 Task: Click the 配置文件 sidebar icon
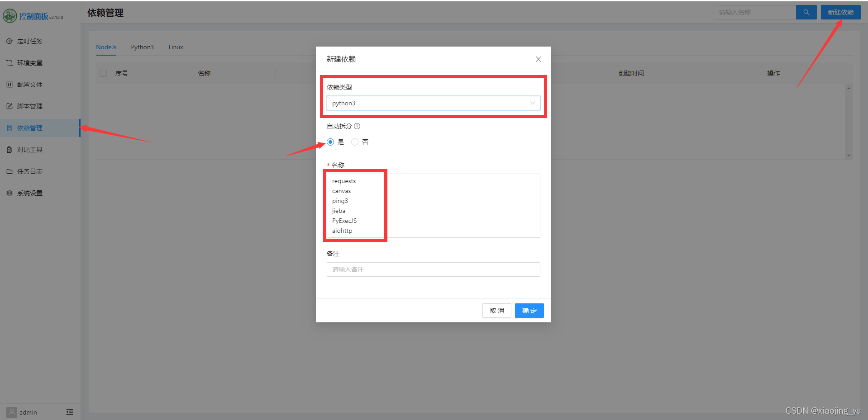(10, 85)
